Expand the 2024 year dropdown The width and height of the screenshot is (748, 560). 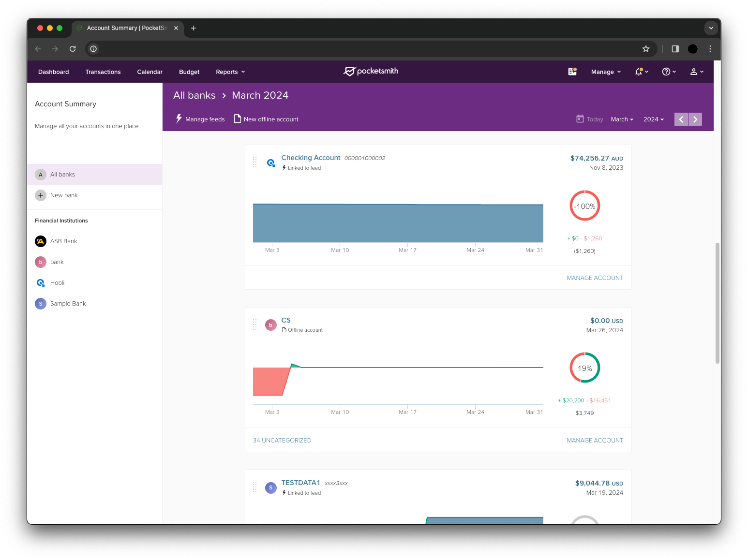coord(653,119)
